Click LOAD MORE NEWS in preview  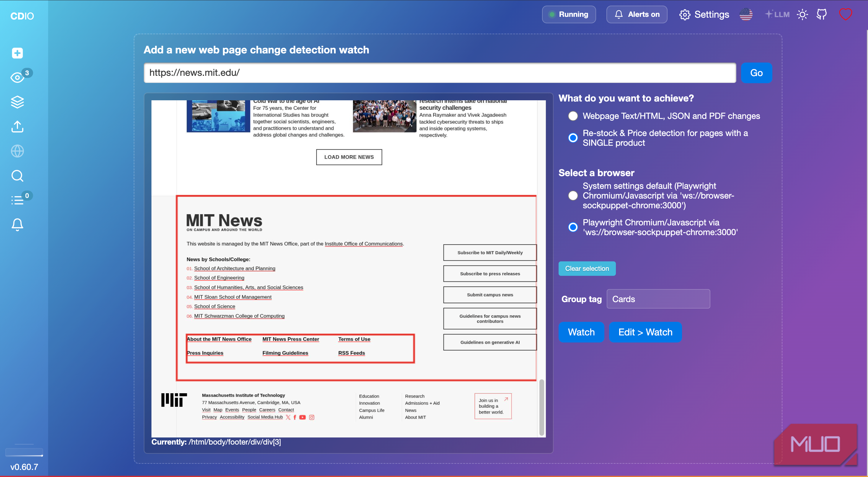tap(349, 157)
